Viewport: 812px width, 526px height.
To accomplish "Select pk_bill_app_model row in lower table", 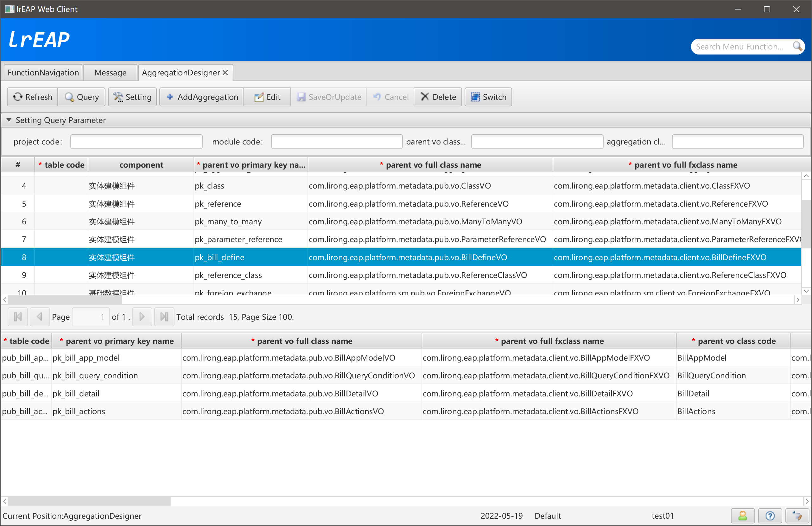I will click(x=406, y=358).
